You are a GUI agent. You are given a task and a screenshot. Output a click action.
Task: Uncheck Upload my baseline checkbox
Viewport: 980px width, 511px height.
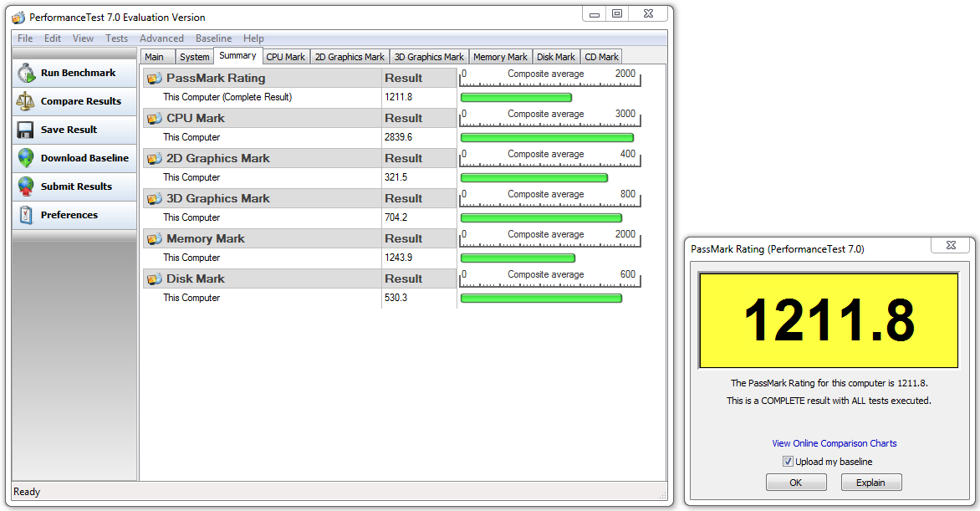788,462
